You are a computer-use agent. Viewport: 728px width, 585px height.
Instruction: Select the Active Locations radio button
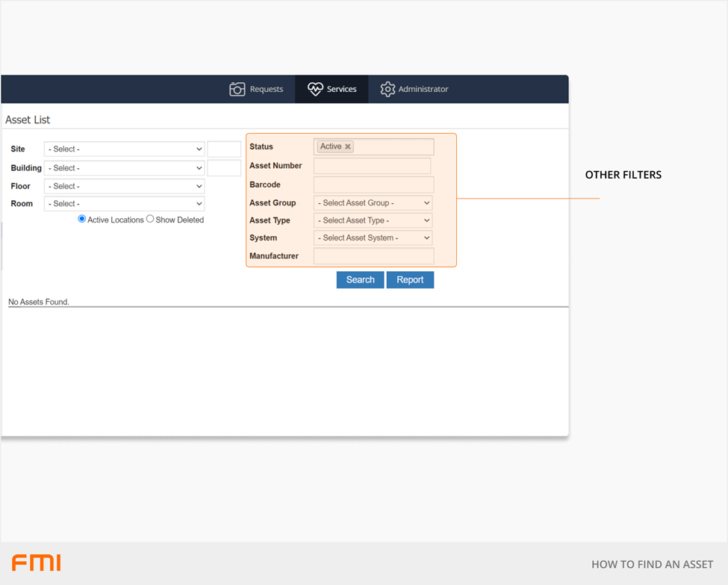(82, 219)
